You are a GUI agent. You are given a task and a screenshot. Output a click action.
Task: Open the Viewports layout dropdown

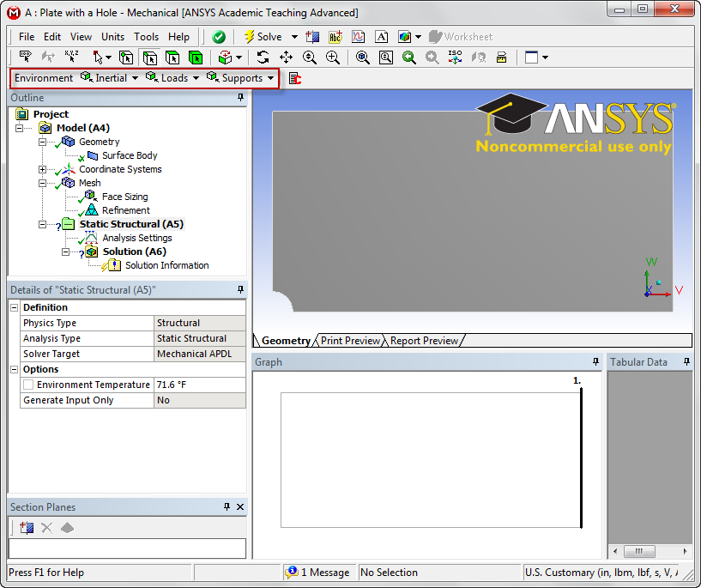point(545,58)
